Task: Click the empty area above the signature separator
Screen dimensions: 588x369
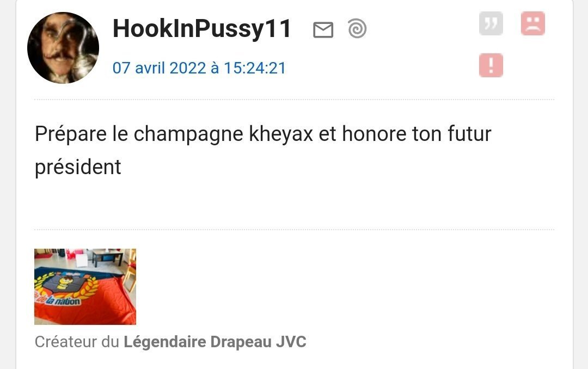Action: point(294,205)
